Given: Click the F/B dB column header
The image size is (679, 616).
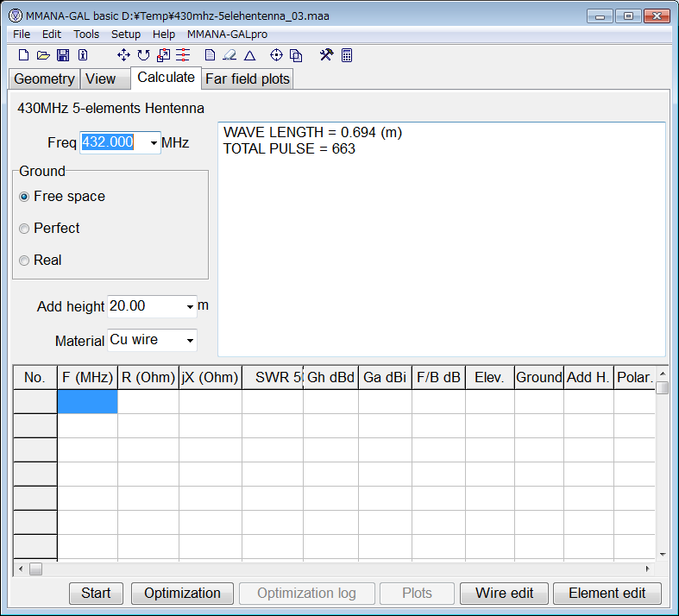Looking at the screenshot, I should point(438,378).
